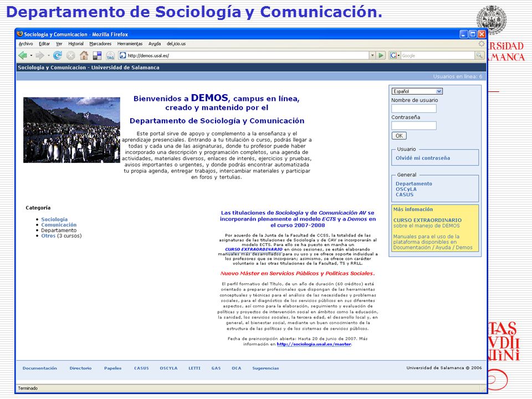Open the Español language dropdown

pyautogui.click(x=417, y=91)
